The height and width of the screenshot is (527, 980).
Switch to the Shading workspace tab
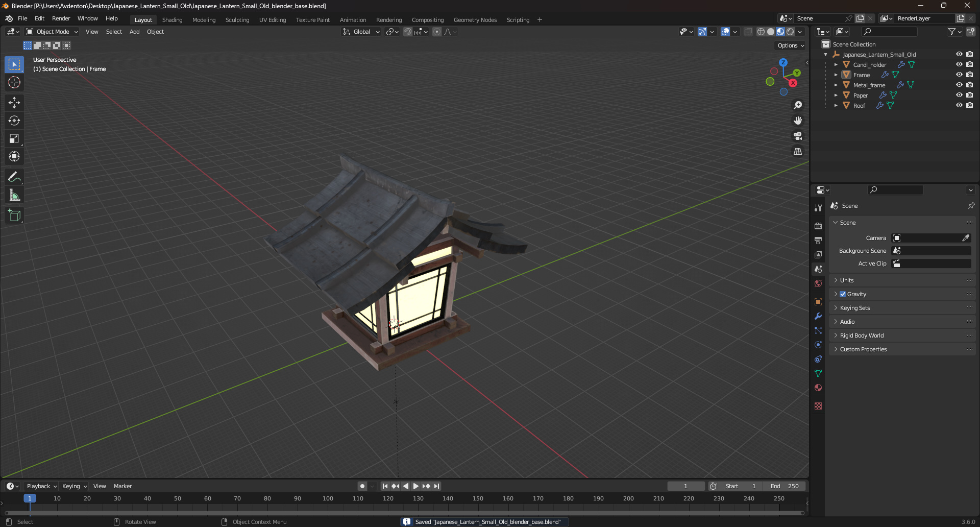click(172, 20)
